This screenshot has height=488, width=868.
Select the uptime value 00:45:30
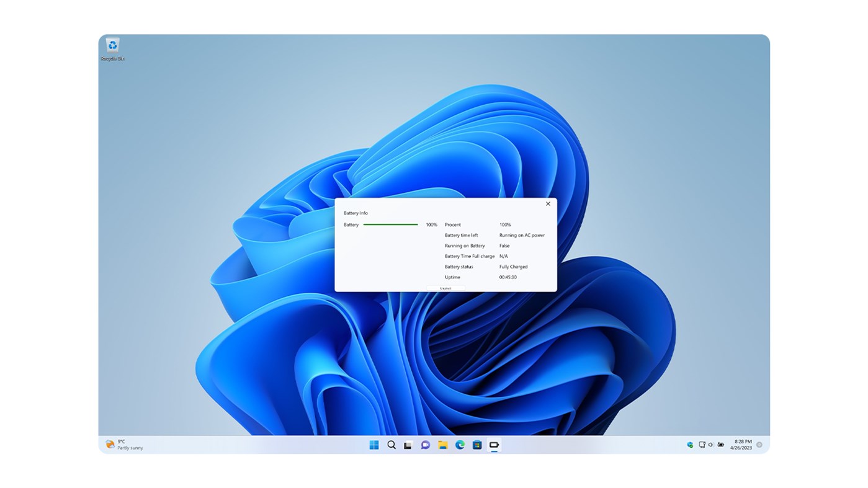click(508, 277)
